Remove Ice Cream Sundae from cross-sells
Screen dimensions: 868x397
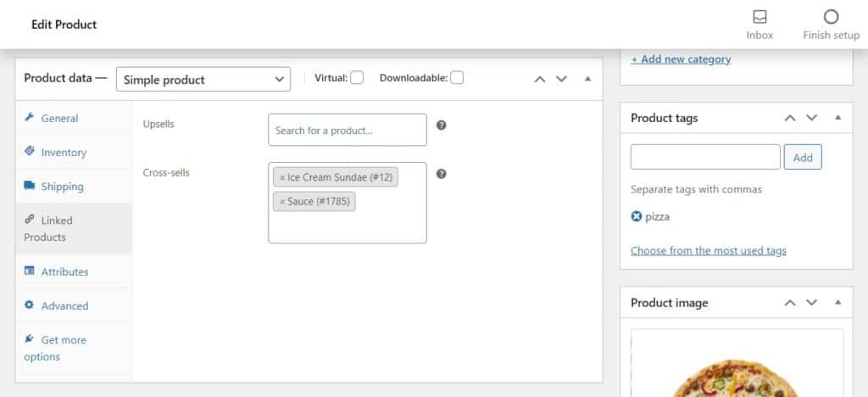(x=282, y=178)
